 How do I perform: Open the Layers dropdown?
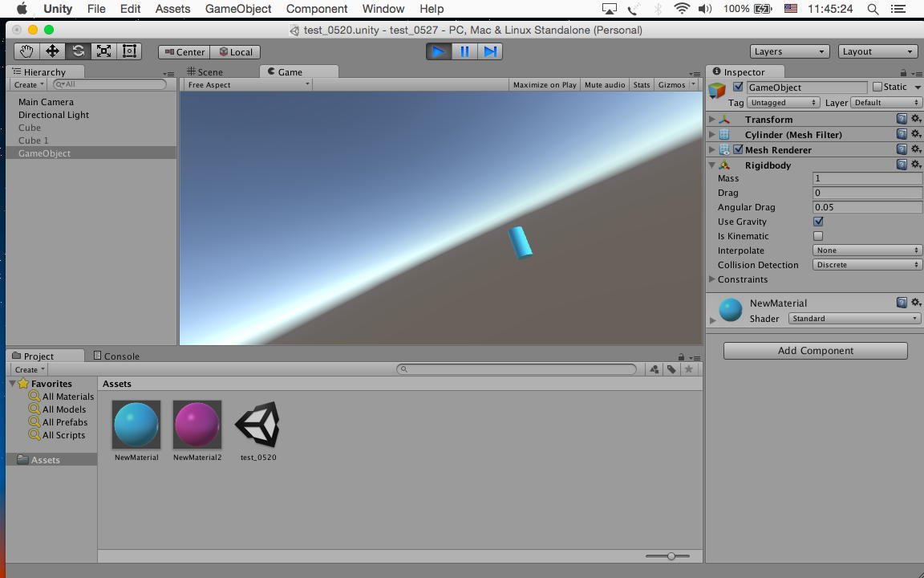pos(789,52)
